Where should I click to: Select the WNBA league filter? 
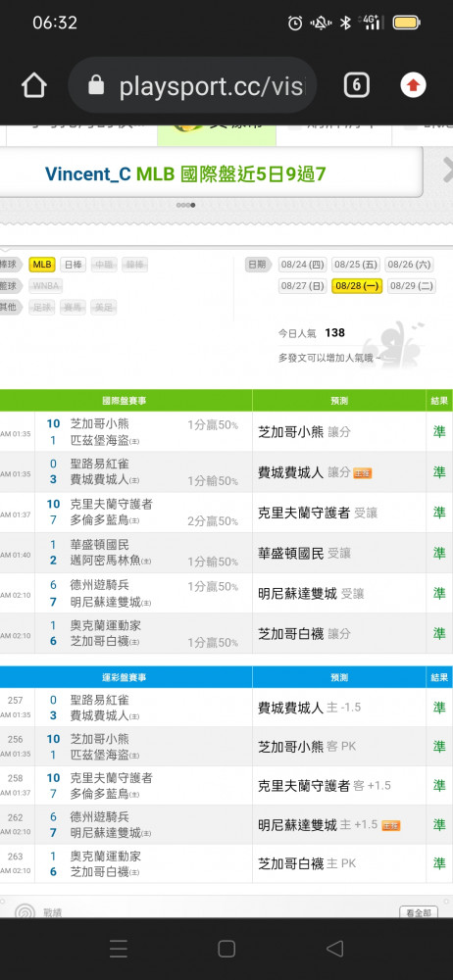coord(46,286)
